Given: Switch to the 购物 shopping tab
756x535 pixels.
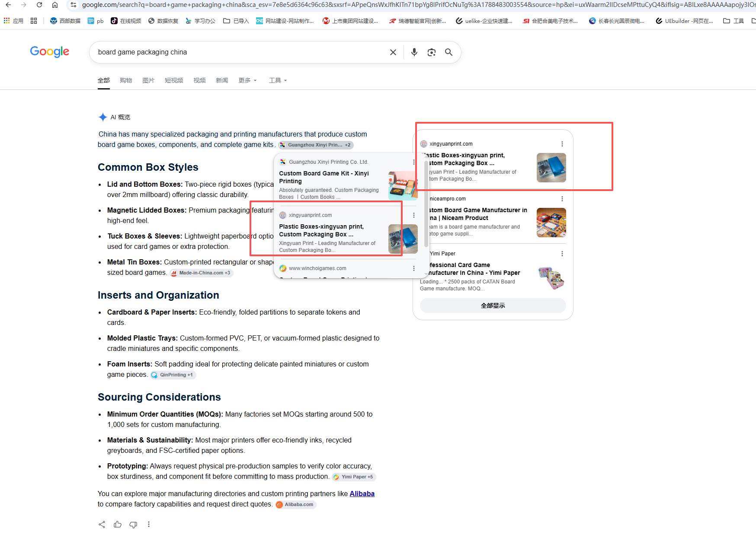Looking at the screenshot, I should (x=126, y=80).
